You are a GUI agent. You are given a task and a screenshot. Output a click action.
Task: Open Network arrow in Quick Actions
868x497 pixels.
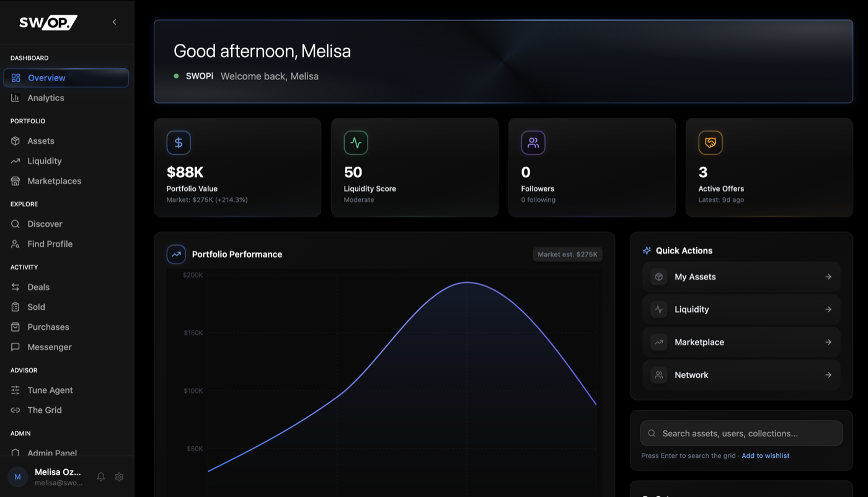[x=828, y=375]
